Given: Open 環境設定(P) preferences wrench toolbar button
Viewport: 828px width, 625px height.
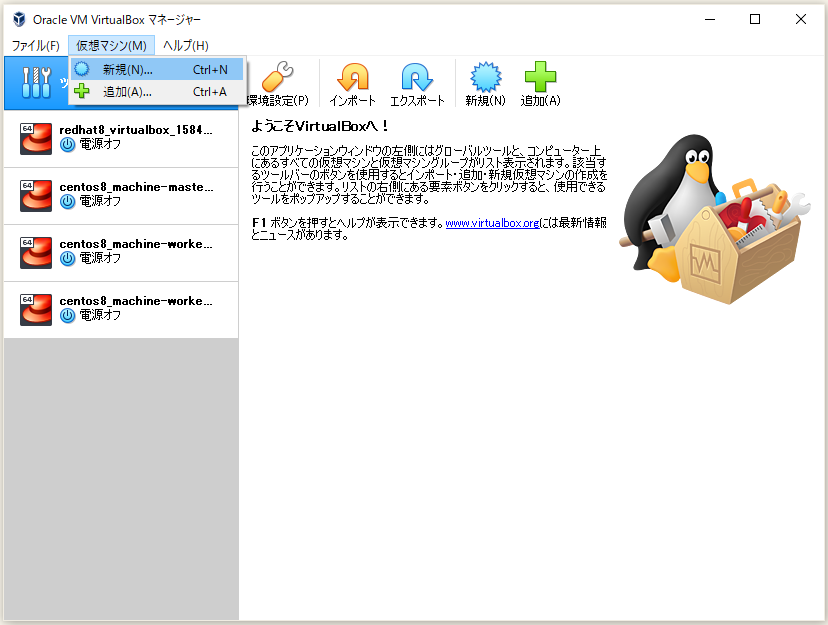Looking at the screenshot, I should click(278, 83).
